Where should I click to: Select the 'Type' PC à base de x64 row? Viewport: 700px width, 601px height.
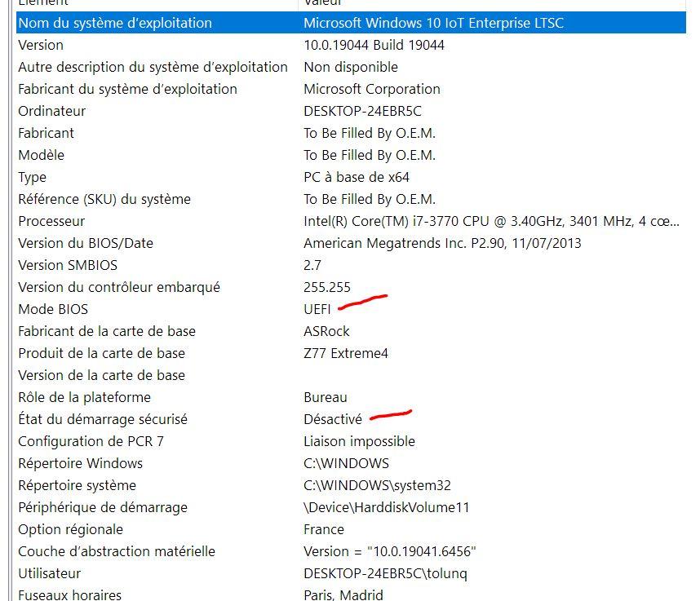click(33, 177)
